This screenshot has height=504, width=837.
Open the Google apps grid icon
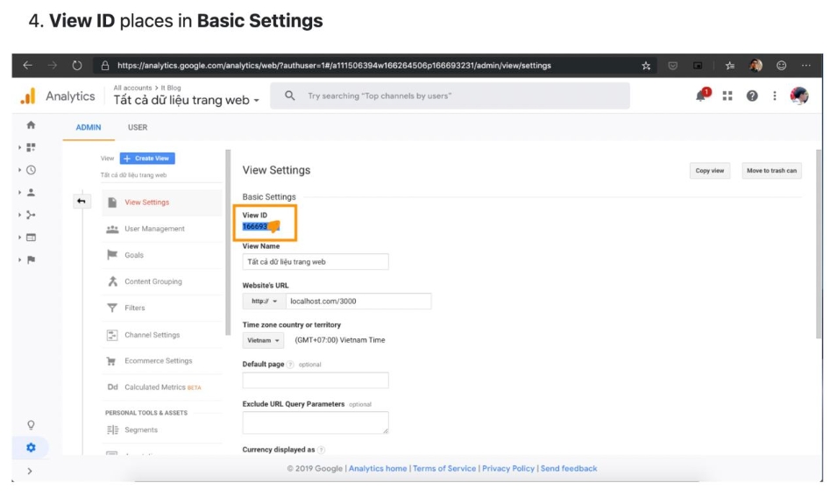pyautogui.click(x=727, y=96)
